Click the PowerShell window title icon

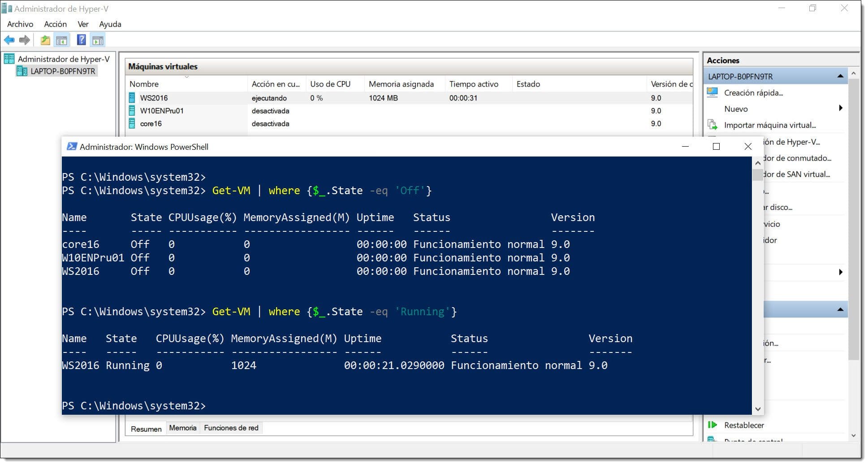[x=71, y=147]
